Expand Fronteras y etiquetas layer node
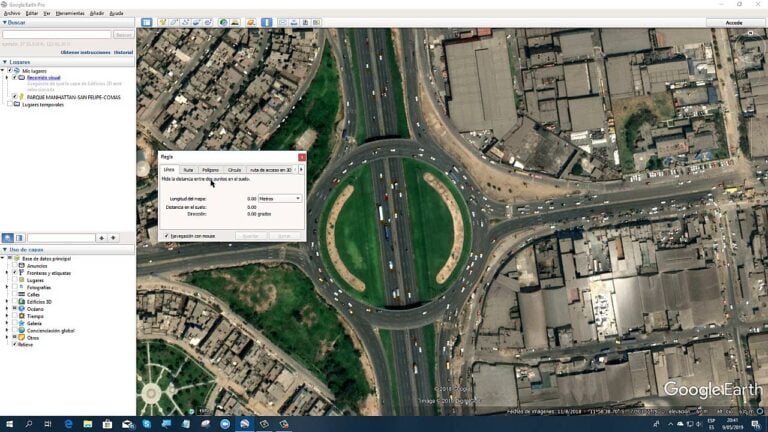The width and height of the screenshot is (768, 432). 7,273
